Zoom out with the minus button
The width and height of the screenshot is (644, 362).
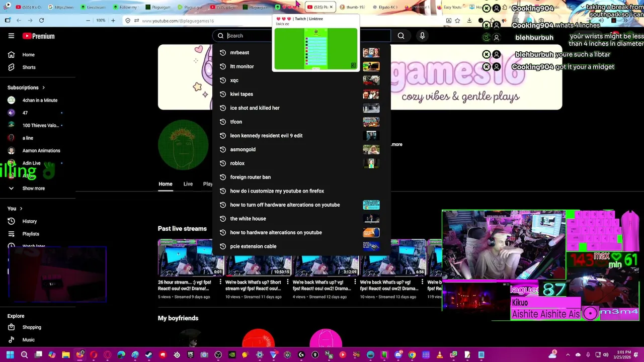click(x=88, y=21)
